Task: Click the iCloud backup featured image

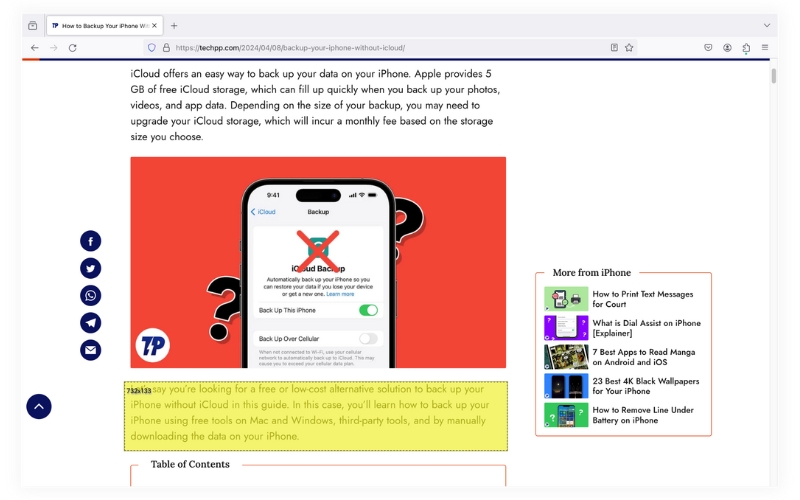Action: point(318,262)
